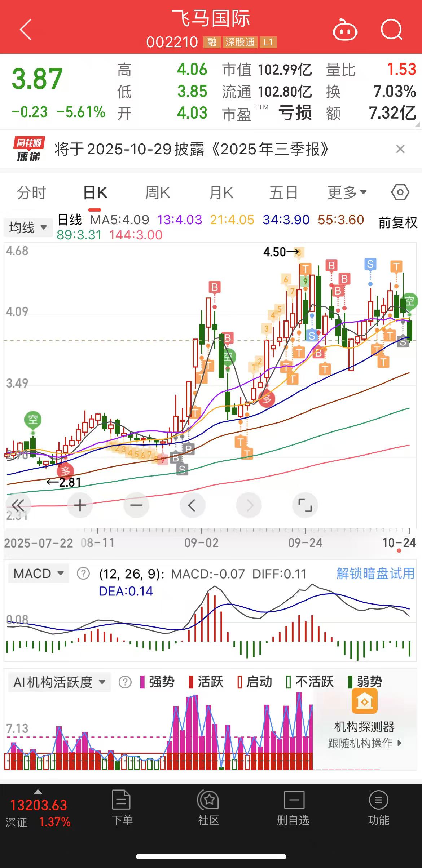This screenshot has width=422, height=868.
Task: Tap S signal marker above latest candles
Action: coord(370,265)
